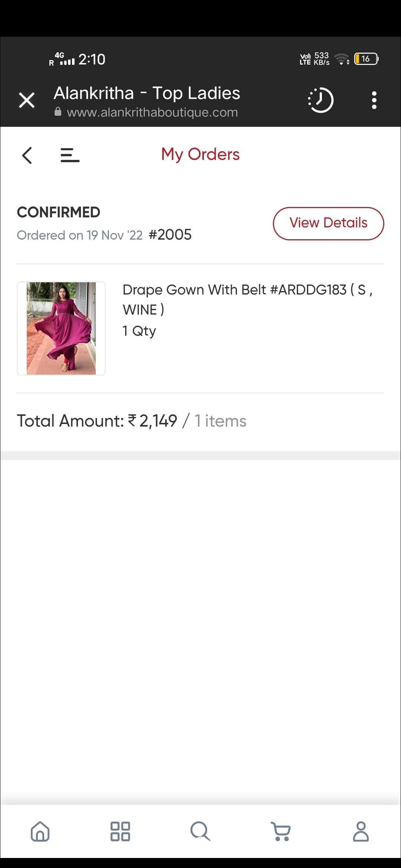Open account profile in bottom navigation
This screenshot has width=401, height=868.
(361, 831)
